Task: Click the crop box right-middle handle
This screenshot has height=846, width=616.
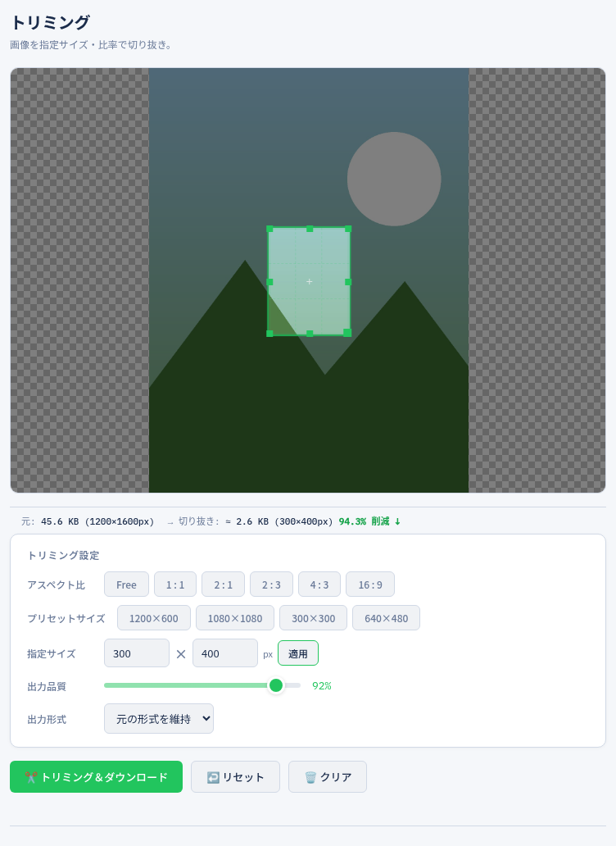Action: pyautogui.click(x=348, y=282)
